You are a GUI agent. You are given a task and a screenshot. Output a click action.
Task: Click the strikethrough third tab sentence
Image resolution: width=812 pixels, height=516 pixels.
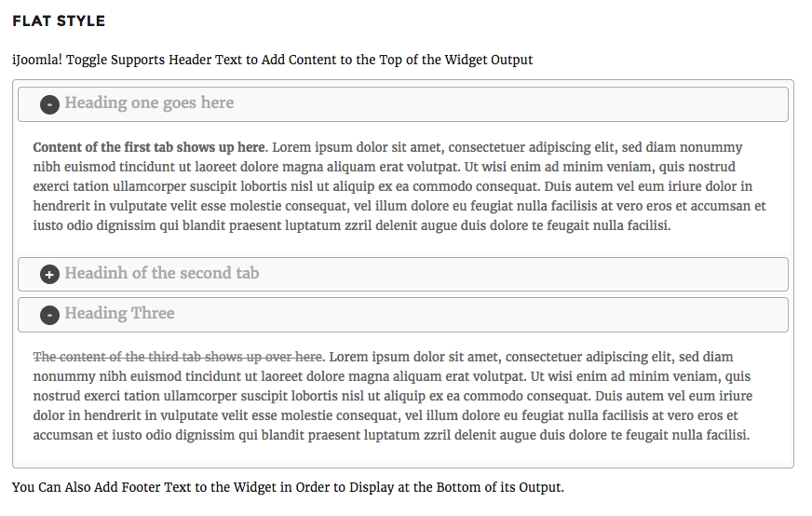(x=178, y=357)
